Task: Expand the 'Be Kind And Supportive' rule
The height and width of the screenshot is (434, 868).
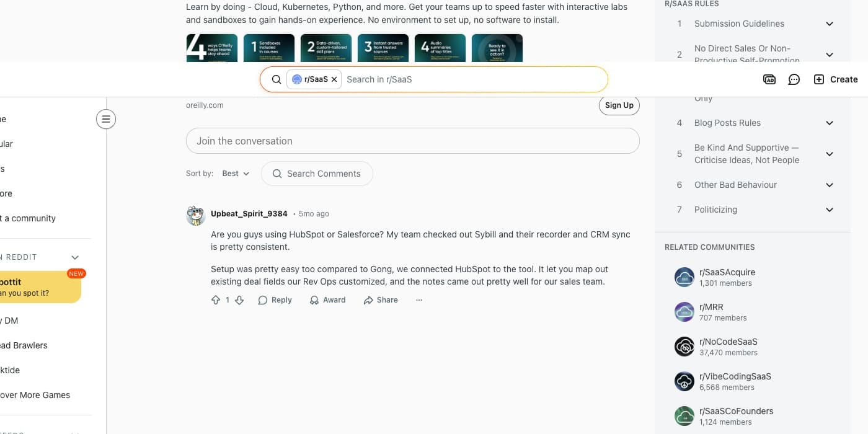Action: coord(830,154)
